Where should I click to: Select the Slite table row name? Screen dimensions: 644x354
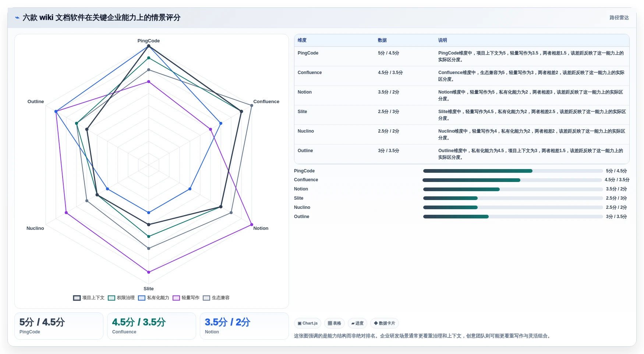(x=302, y=112)
